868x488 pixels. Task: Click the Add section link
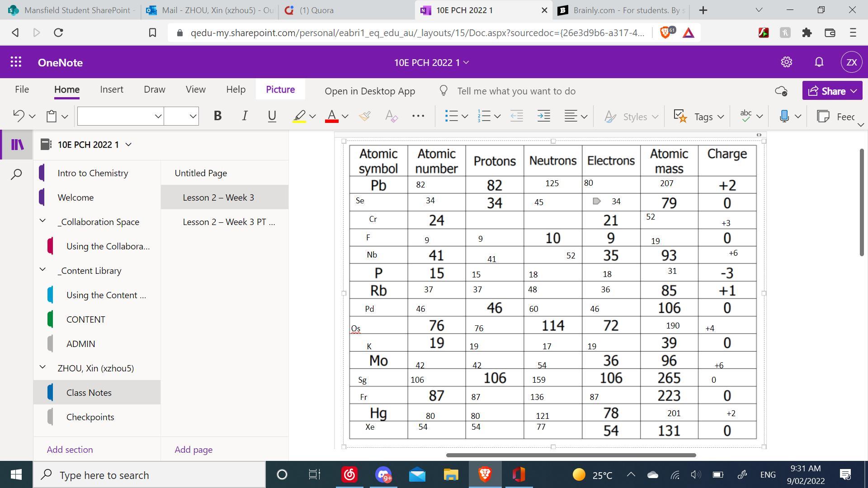(70, 450)
